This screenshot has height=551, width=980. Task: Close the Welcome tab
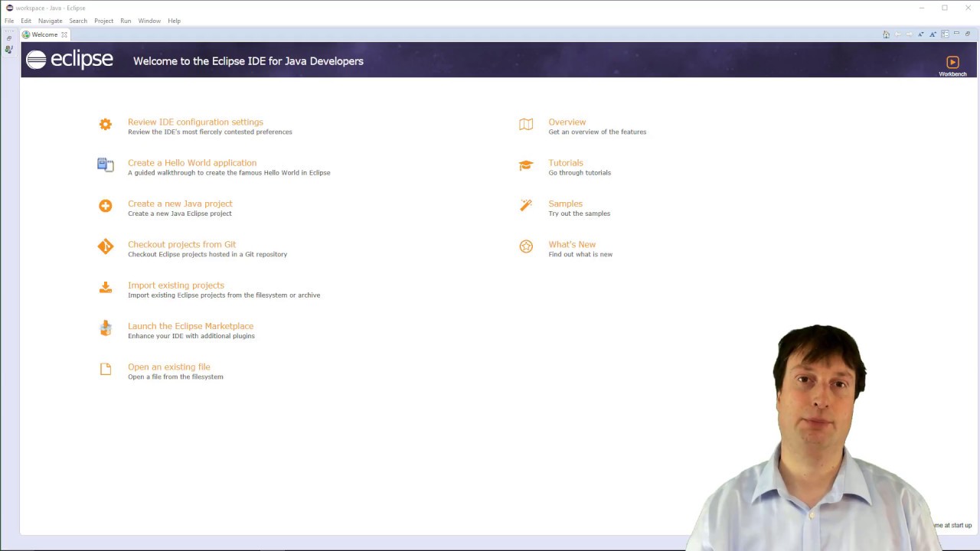[64, 34]
